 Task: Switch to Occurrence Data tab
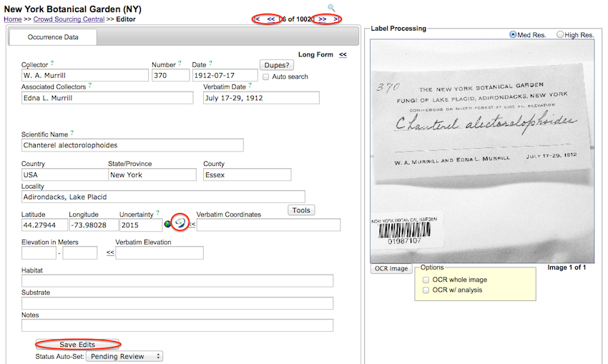pos(53,37)
